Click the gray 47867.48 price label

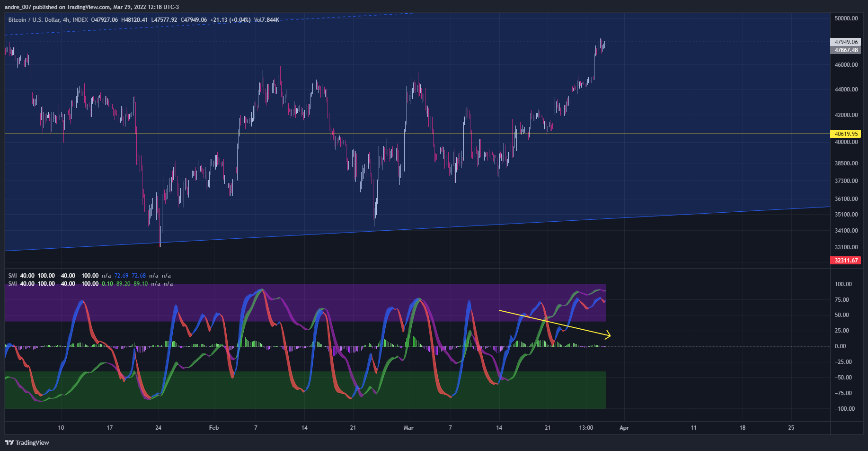coord(846,50)
